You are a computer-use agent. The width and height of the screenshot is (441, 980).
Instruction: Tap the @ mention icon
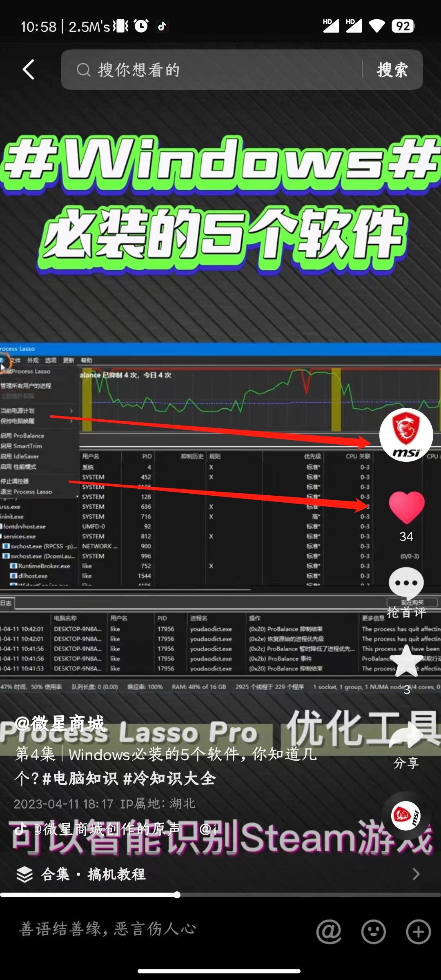tap(329, 931)
